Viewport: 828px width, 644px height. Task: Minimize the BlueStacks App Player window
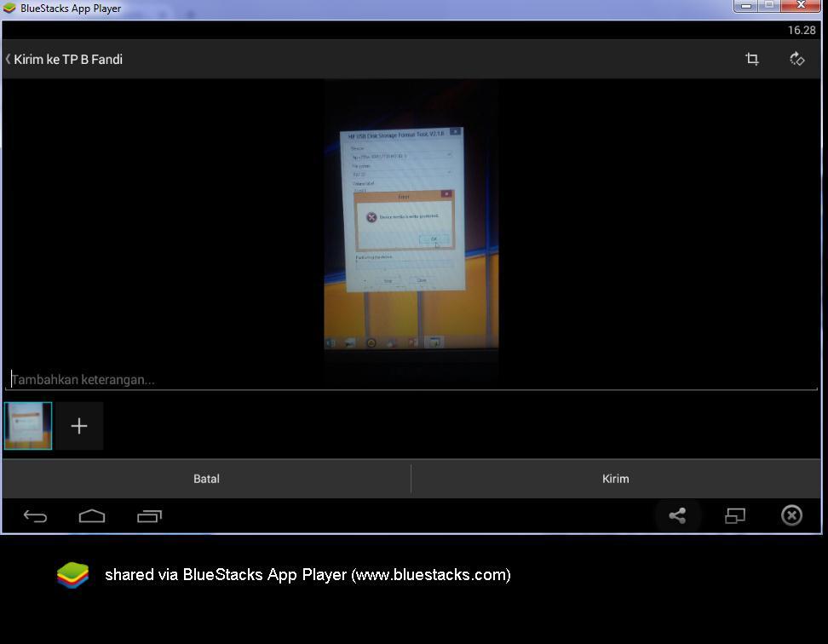[745, 6]
